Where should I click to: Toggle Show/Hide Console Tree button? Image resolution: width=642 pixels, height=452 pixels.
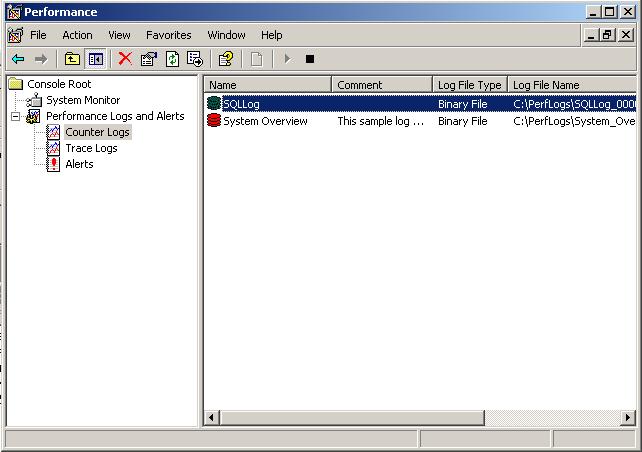[95, 59]
